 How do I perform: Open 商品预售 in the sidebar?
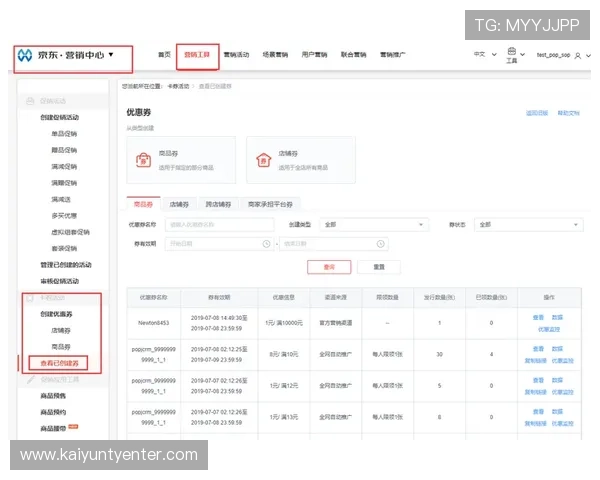click(53, 396)
